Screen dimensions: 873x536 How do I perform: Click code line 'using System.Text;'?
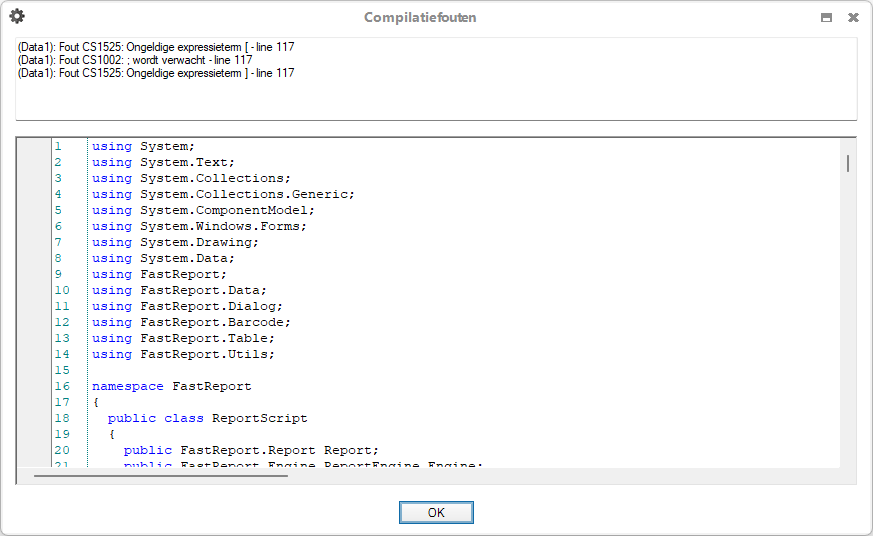tap(163, 162)
